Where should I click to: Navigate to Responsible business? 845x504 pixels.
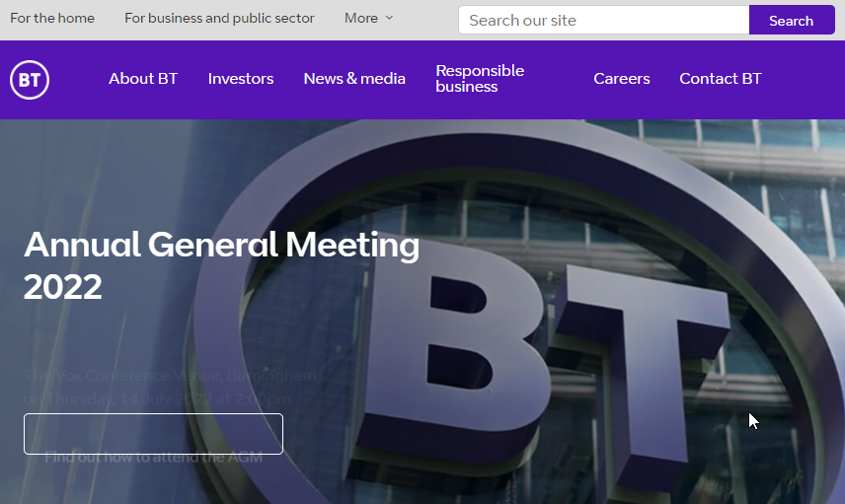point(480,79)
